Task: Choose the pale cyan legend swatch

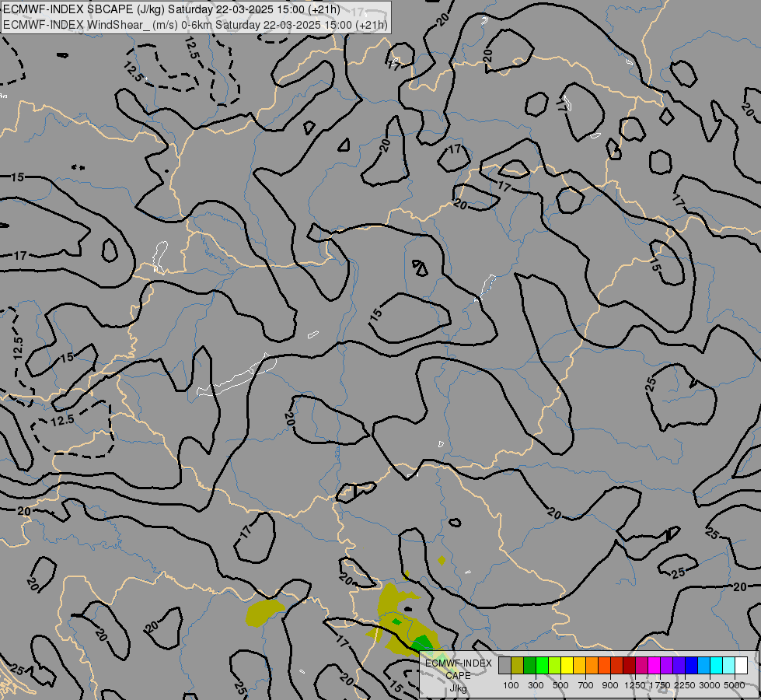Action: click(728, 666)
